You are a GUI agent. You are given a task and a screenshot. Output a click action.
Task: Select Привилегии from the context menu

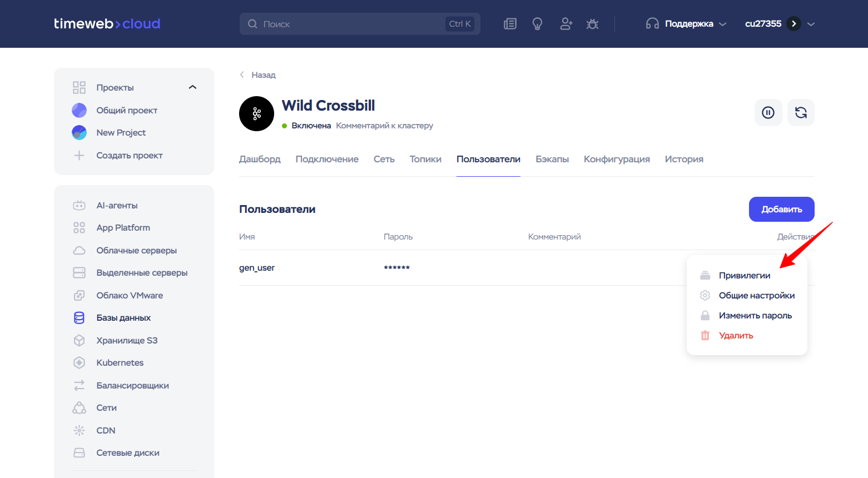[744, 276]
